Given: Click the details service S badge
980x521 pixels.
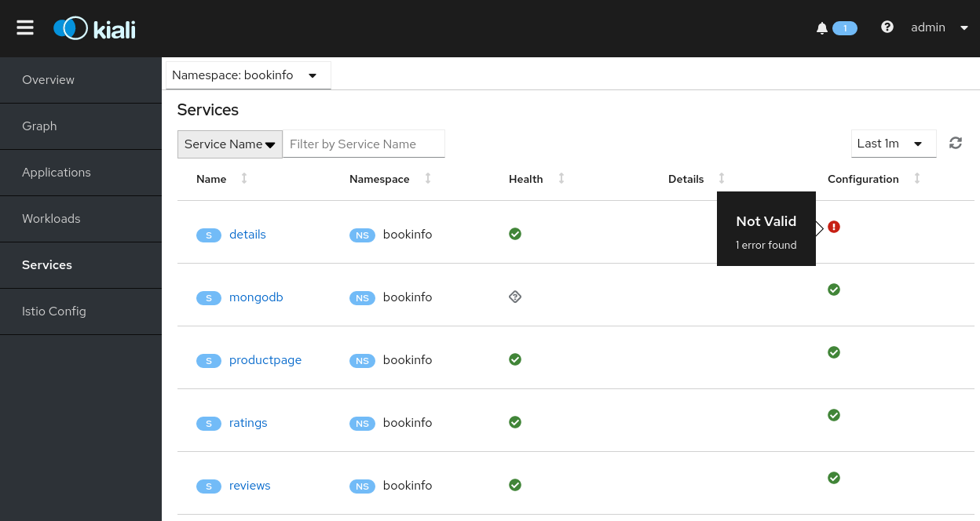Looking at the screenshot, I should coord(209,235).
